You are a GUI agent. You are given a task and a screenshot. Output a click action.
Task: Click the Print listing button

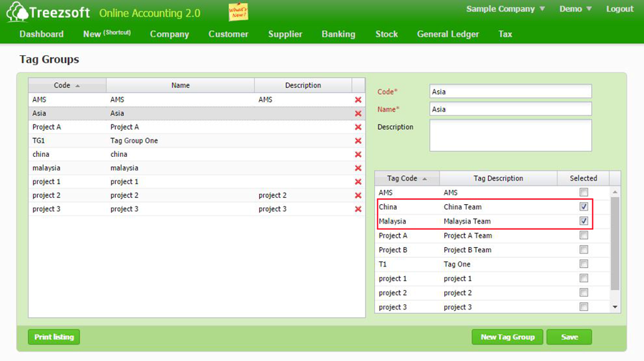pos(54,337)
